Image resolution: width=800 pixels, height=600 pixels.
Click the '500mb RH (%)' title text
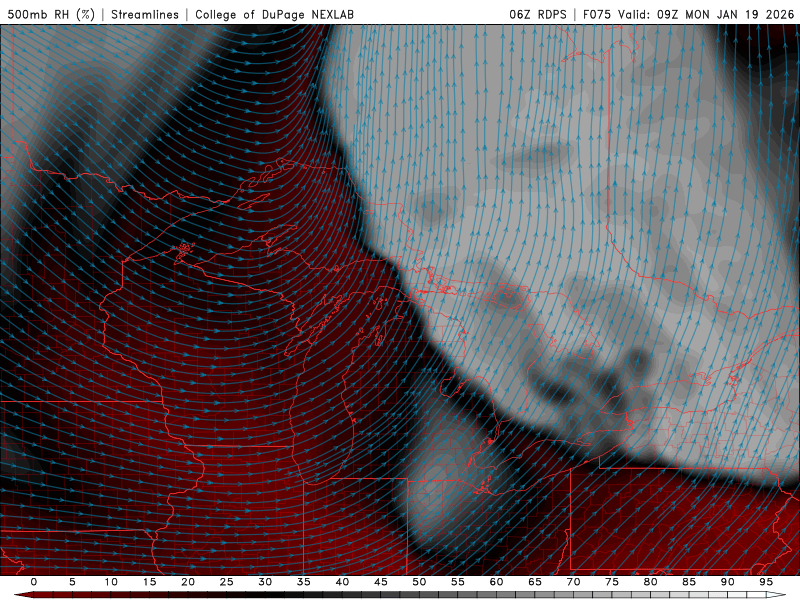coord(51,14)
